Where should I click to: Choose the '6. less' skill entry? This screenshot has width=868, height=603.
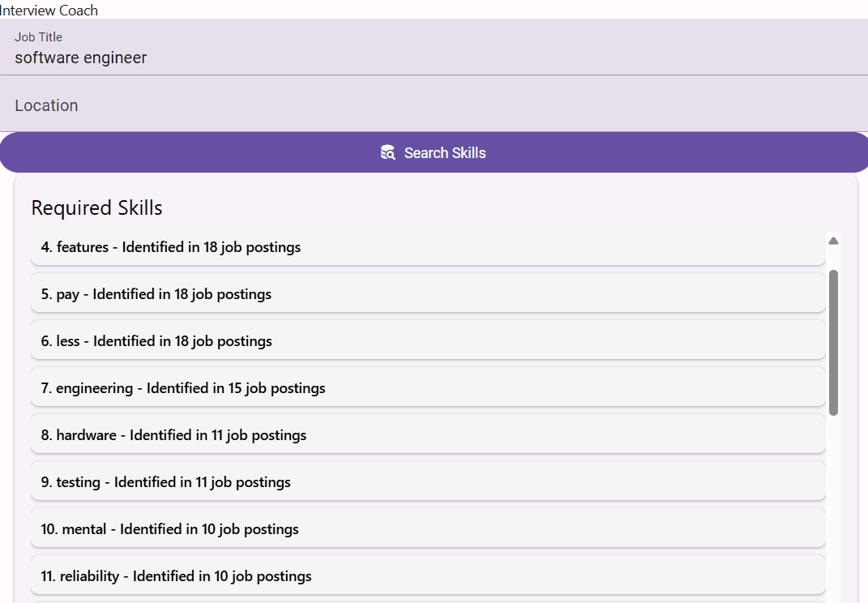428,341
